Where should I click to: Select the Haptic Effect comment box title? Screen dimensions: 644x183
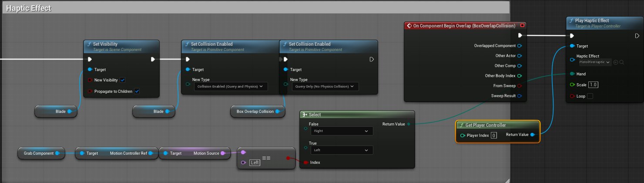(29, 8)
